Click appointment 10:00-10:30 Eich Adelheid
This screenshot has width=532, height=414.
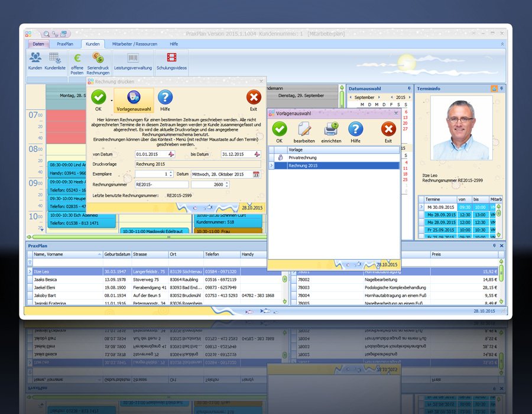[x=81, y=219]
